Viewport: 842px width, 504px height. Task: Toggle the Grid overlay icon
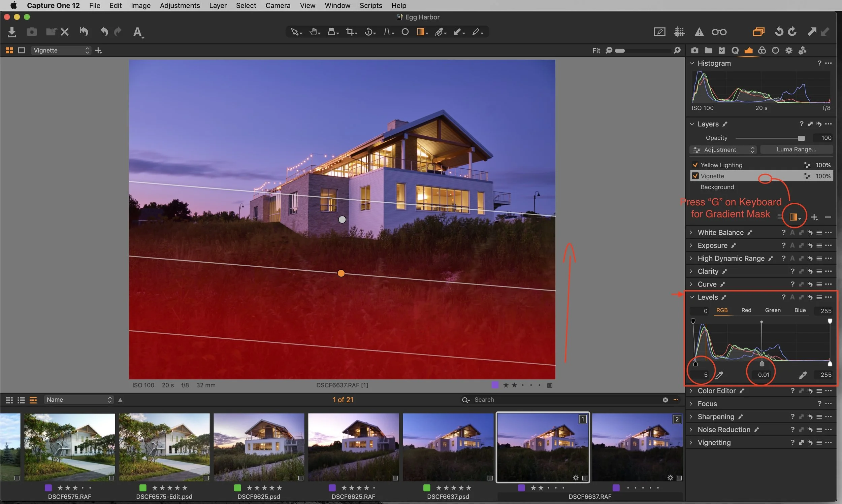[x=679, y=32]
